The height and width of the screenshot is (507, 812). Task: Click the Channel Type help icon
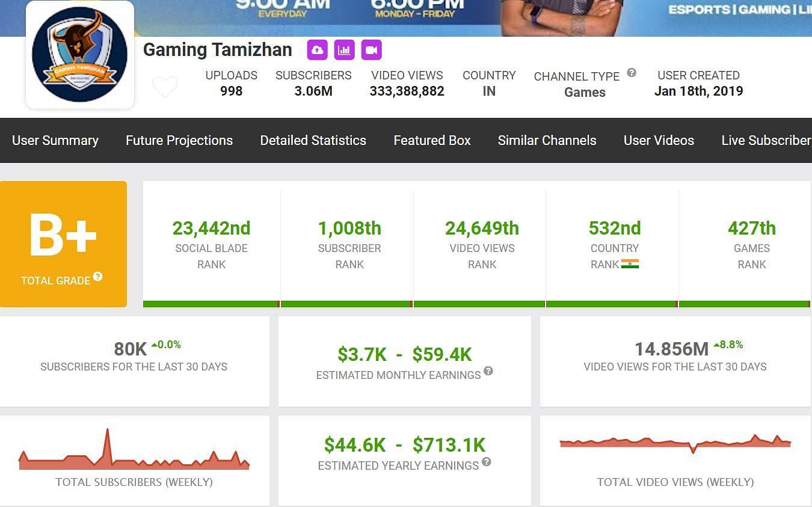tap(632, 73)
